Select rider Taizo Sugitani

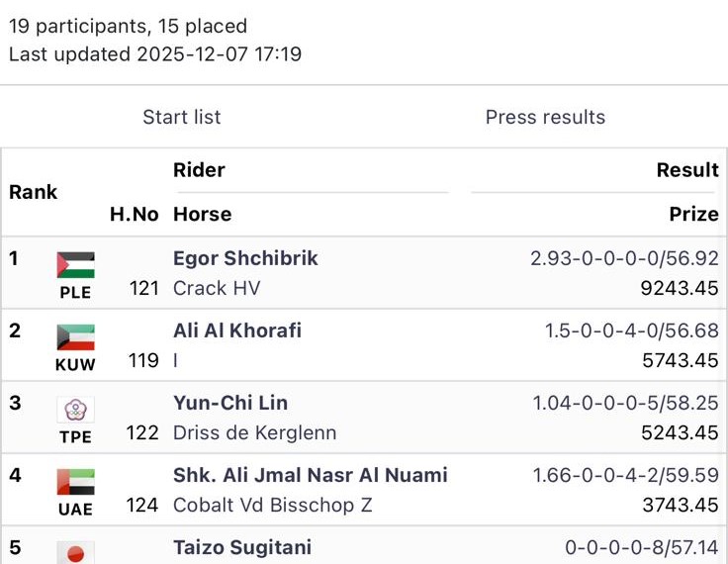pyautogui.click(x=242, y=547)
